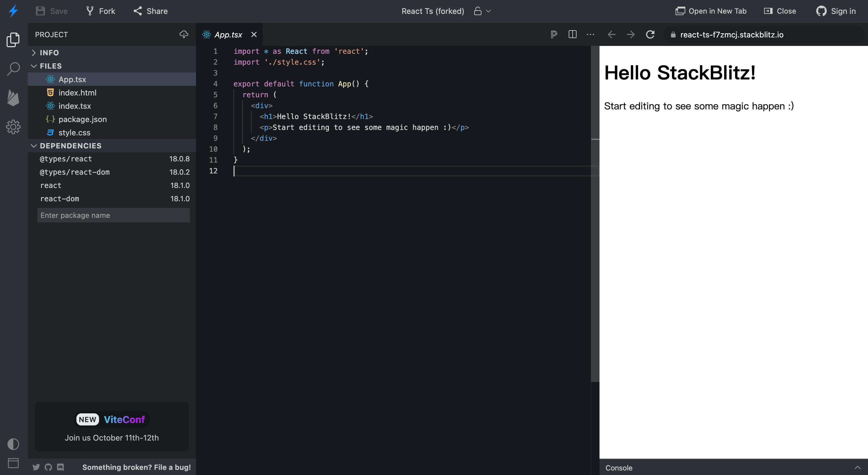This screenshot has height=475, width=868.
Task: Format code with the Prettier icon
Action: 554,34
